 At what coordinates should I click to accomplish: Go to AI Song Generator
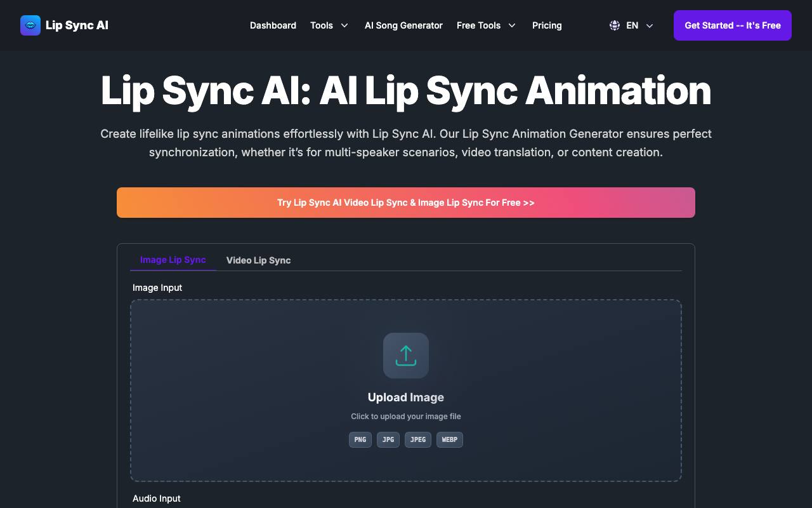point(403,25)
